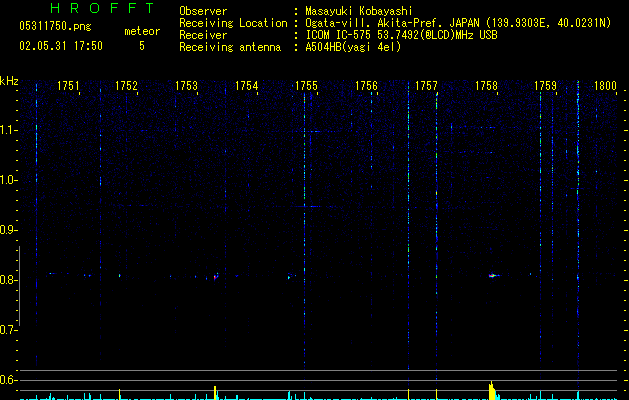Click the 0.9 kHz frequency label
The image size is (629, 400).
point(8,230)
